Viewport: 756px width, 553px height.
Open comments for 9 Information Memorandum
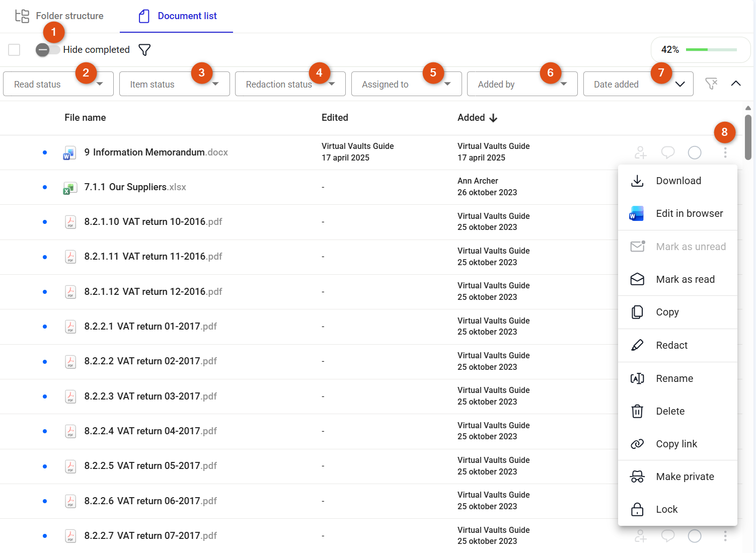tap(667, 152)
